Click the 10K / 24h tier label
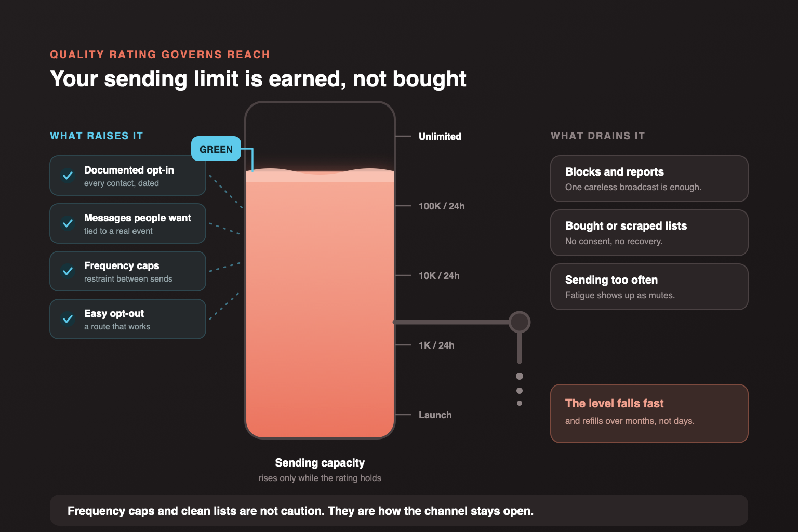798x532 pixels. 439,275
